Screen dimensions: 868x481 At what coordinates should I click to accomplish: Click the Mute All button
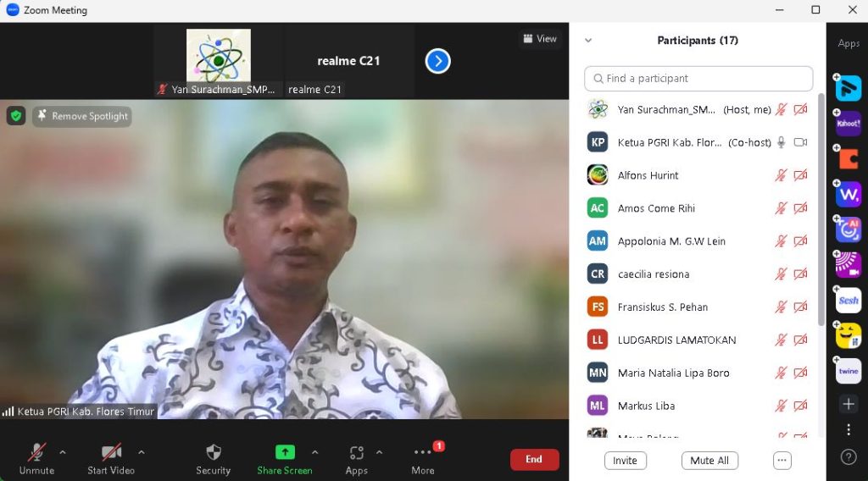pyautogui.click(x=709, y=461)
